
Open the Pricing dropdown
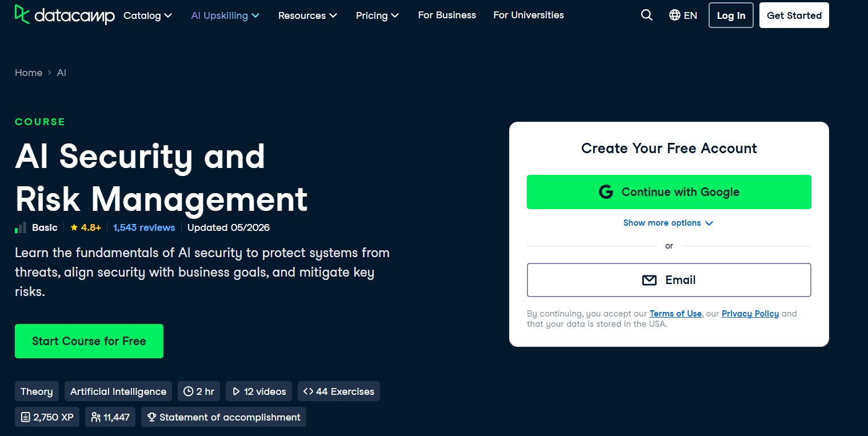(x=377, y=15)
